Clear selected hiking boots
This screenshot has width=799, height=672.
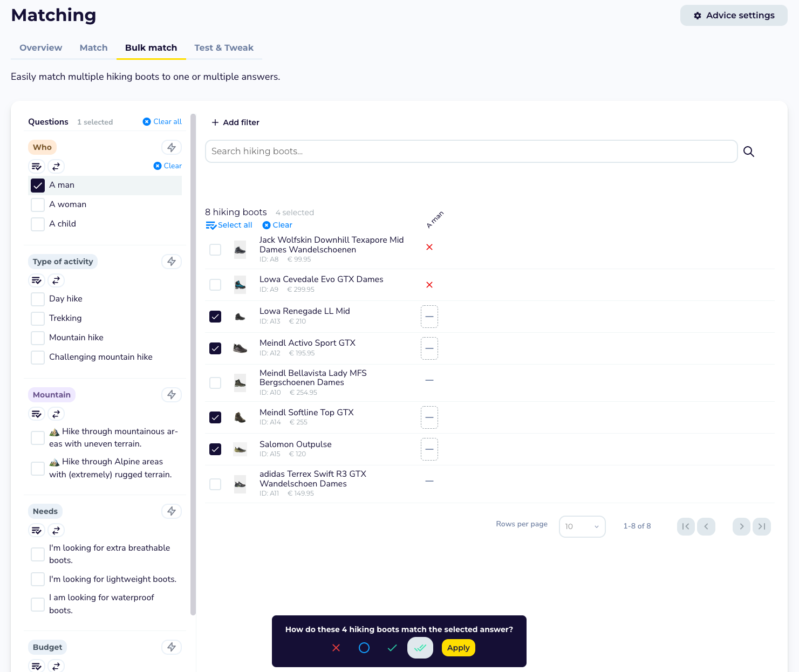pos(277,225)
